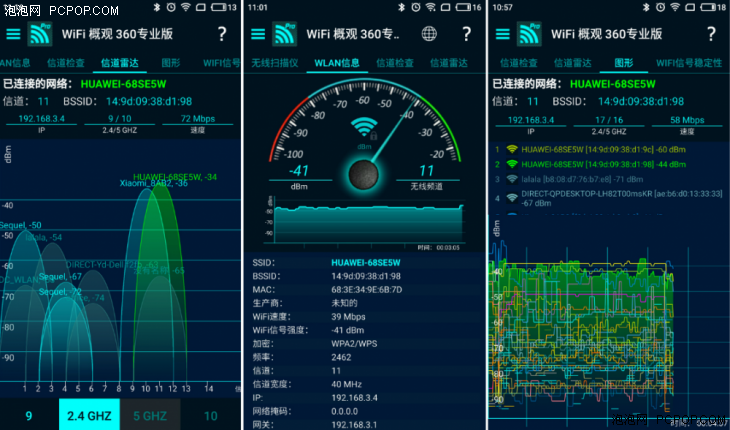The image size is (730, 430).
Task: Tap the gauge needle center knob
Action: pos(364,175)
